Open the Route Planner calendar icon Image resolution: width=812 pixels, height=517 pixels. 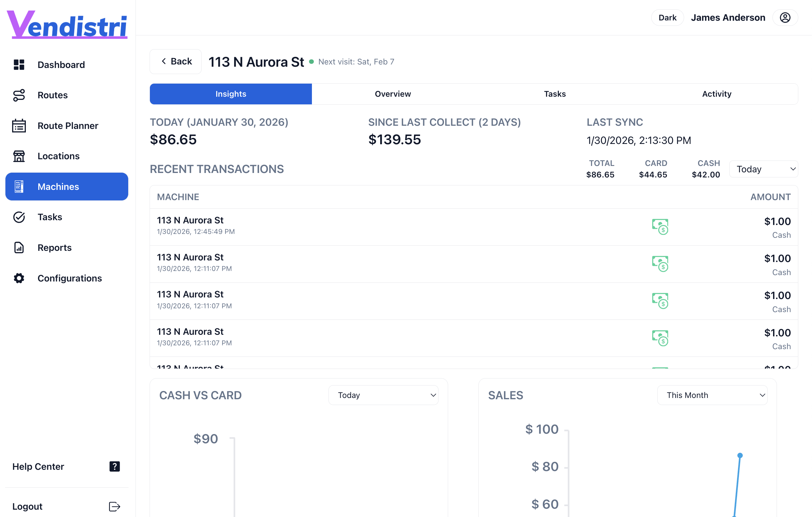[x=18, y=125]
